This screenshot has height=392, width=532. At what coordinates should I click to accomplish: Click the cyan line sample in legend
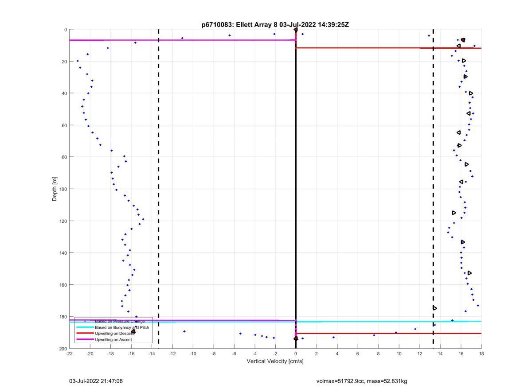click(85, 327)
